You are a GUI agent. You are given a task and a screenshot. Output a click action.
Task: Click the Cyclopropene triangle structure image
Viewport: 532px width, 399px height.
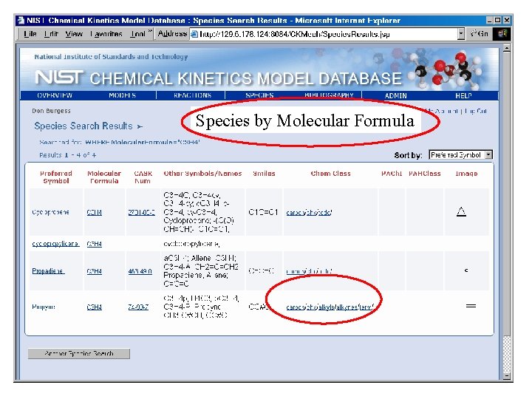point(461,212)
